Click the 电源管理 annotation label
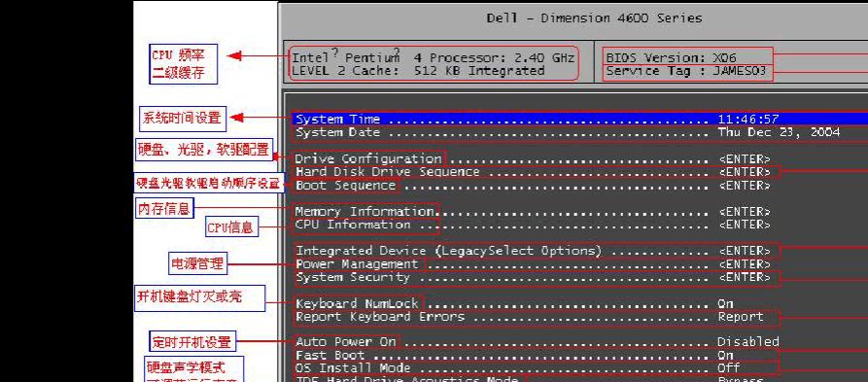Viewport: 868px width, 382px height. [198, 264]
